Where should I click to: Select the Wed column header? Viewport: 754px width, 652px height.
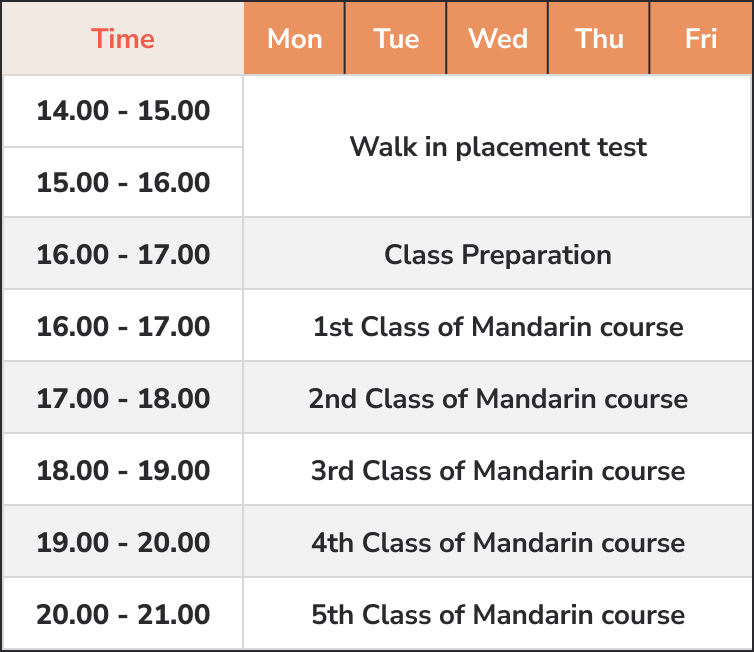497,38
